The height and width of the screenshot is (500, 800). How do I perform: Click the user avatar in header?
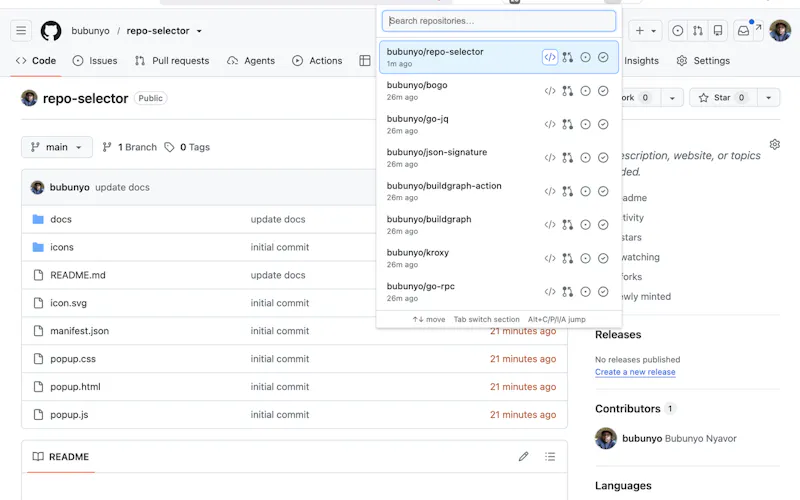point(780,31)
